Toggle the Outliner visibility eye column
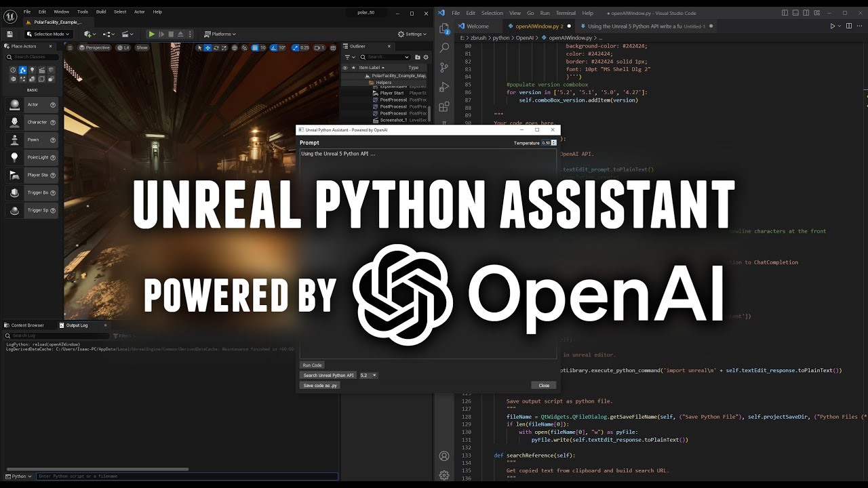Viewport: 868px width, 488px height. click(345, 68)
